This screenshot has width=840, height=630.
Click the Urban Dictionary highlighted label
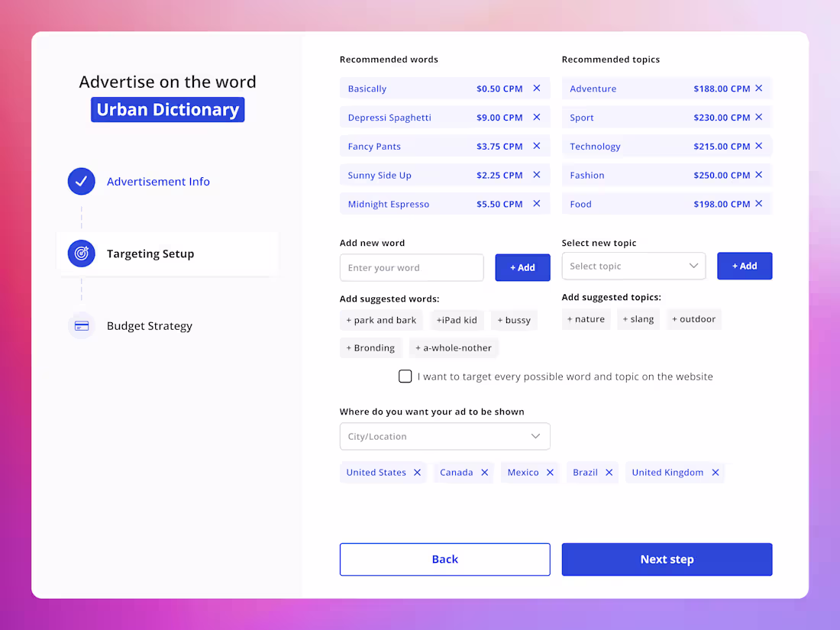pos(167,109)
